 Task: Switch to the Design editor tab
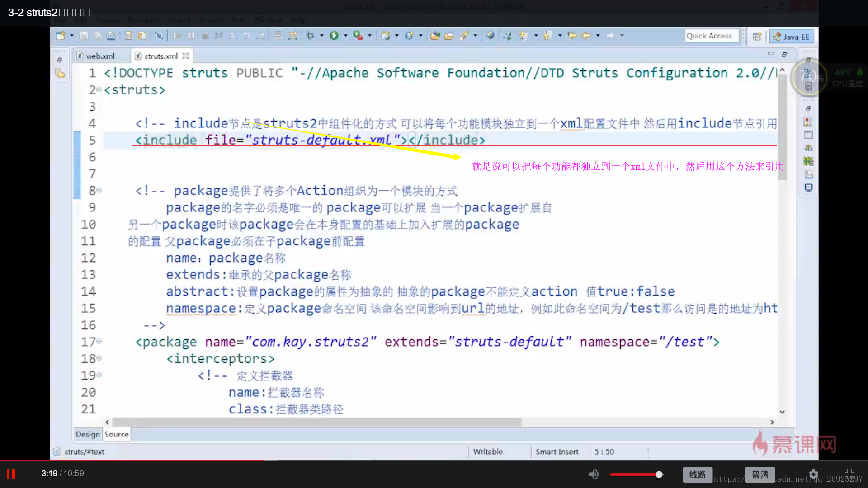point(88,434)
